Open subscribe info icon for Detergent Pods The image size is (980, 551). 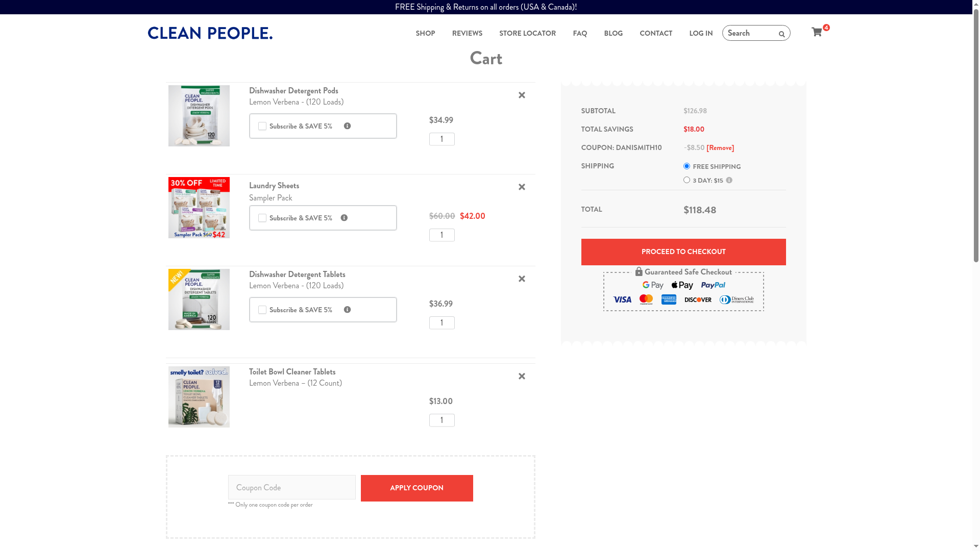[347, 126]
